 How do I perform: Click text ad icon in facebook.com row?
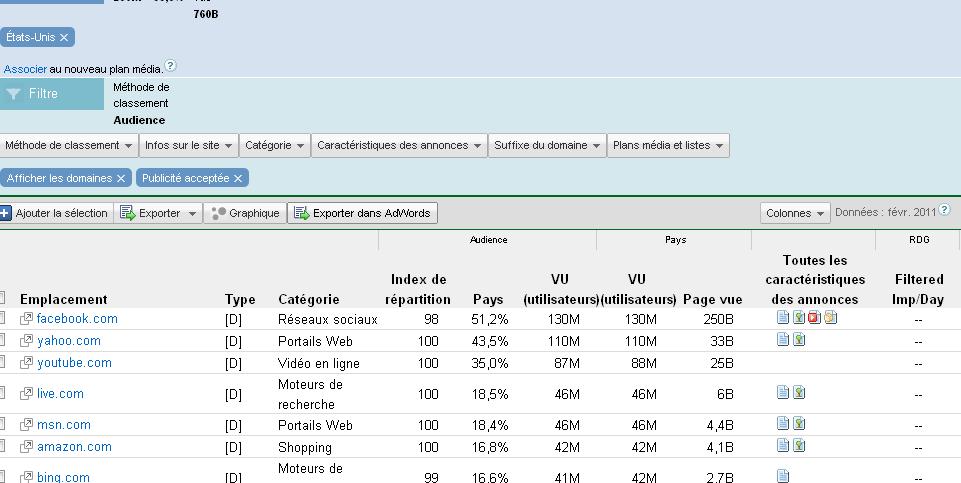point(783,317)
